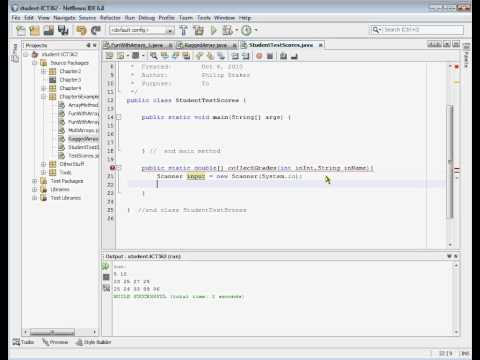Expand the Chapter4 package node
The width and height of the screenshot is (480, 360).
[x=43, y=88]
